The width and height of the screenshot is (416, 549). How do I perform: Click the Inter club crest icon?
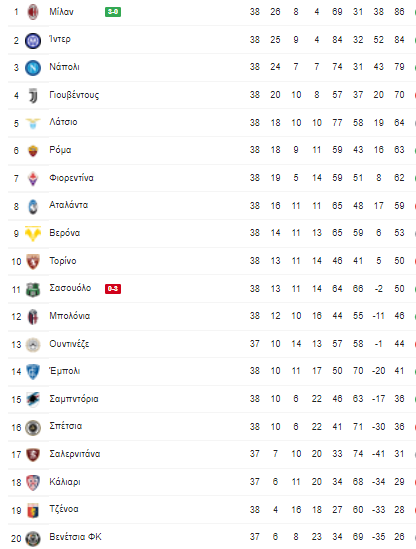pos(33,40)
